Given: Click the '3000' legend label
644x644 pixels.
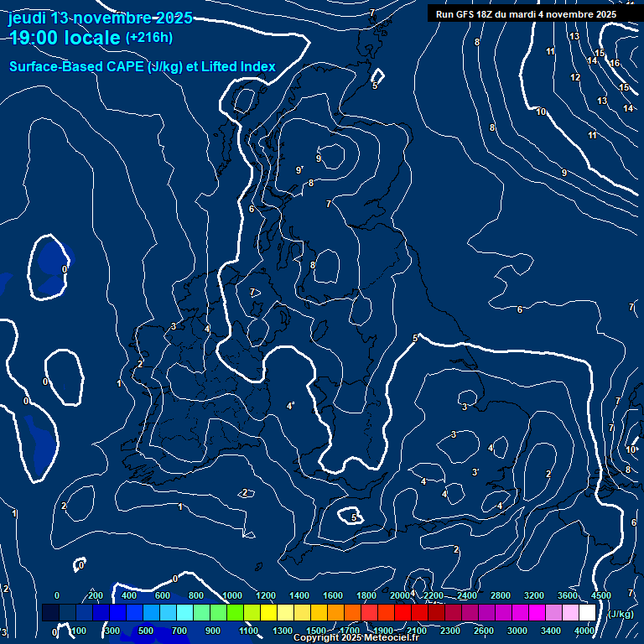Looking at the screenshot, I should point(517,631).
